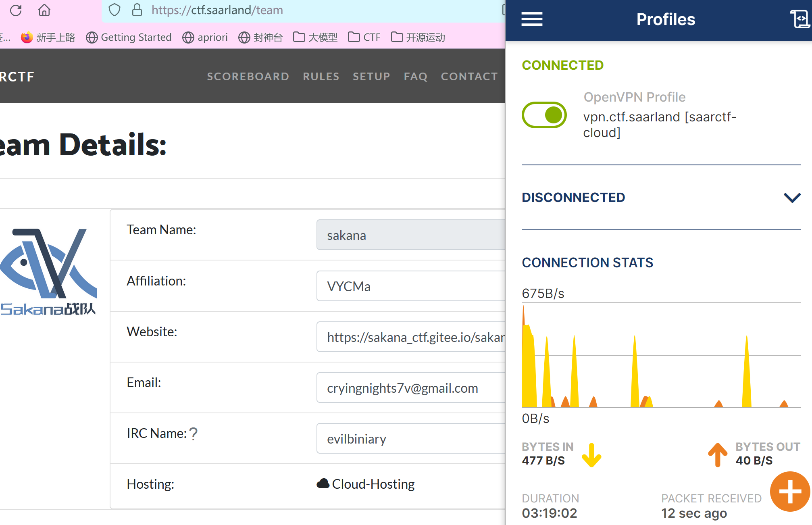Image resolution: width=812 pixels, height=525 pixels.
Task: Click the Sakana team logo image
Action: coord(48,271)
